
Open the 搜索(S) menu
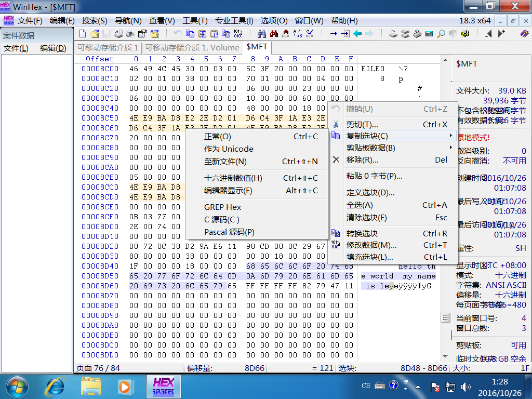coord(95,21)
